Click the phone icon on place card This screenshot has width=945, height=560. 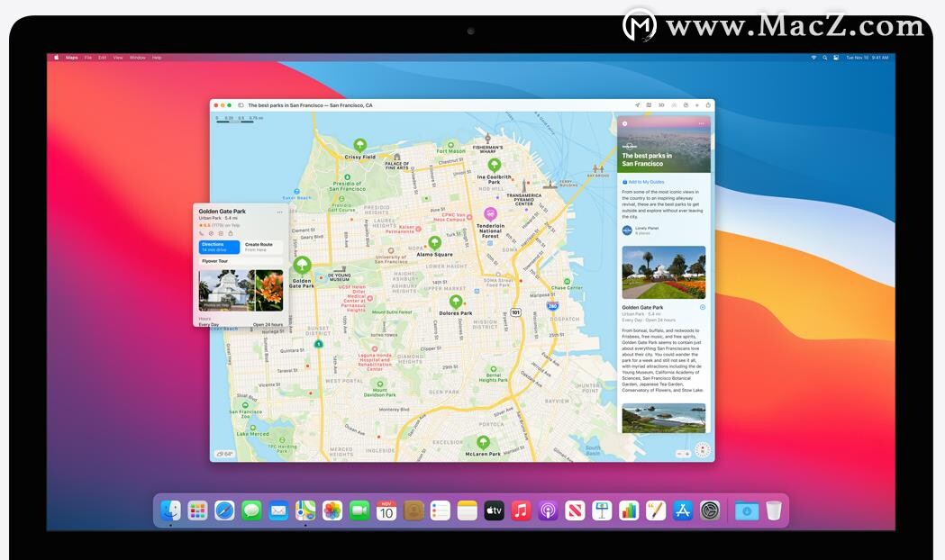(x=201, y=233)
